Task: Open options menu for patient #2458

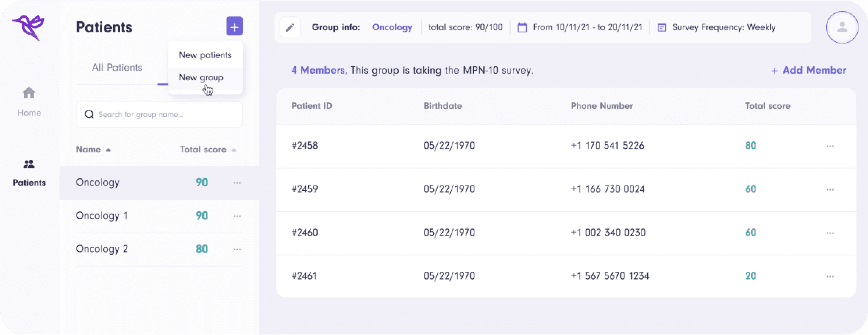Action: point(830,146)
